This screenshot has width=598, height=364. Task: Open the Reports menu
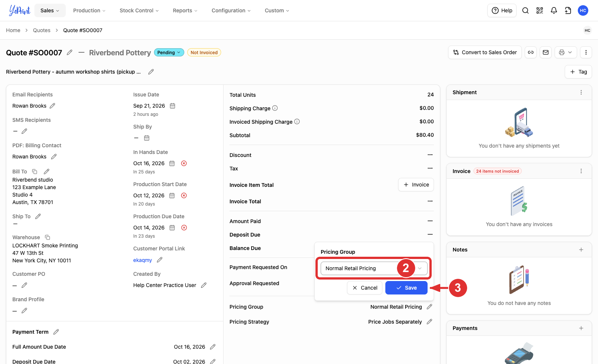click(185, 10)
